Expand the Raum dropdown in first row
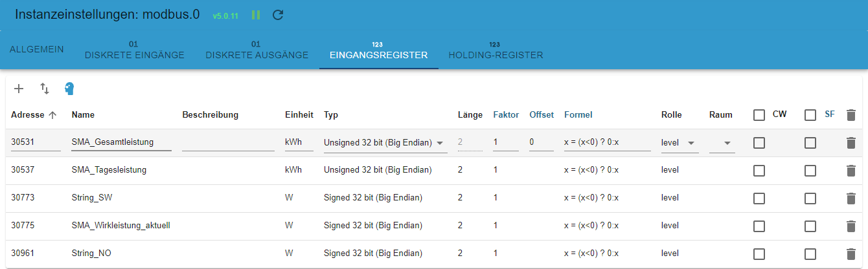The width and height of the screenshot is (868, 269). tap(722, 143)
